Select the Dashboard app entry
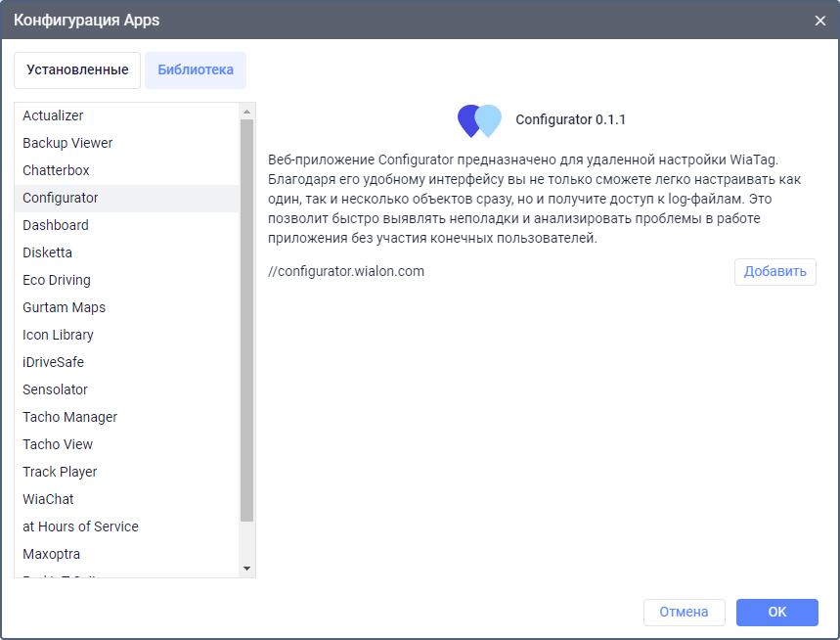The image size is (840, 640). [56, 225]
